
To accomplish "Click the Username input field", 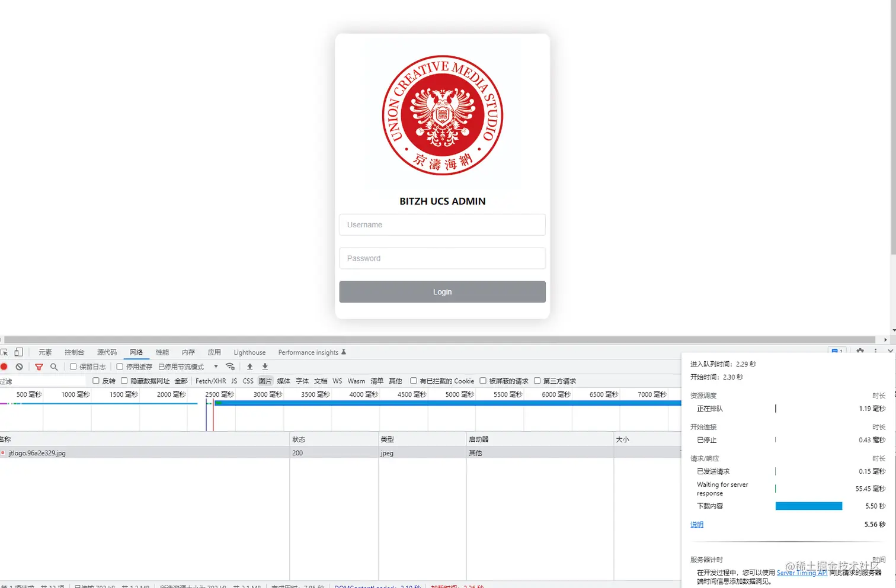I will (442, 225).
